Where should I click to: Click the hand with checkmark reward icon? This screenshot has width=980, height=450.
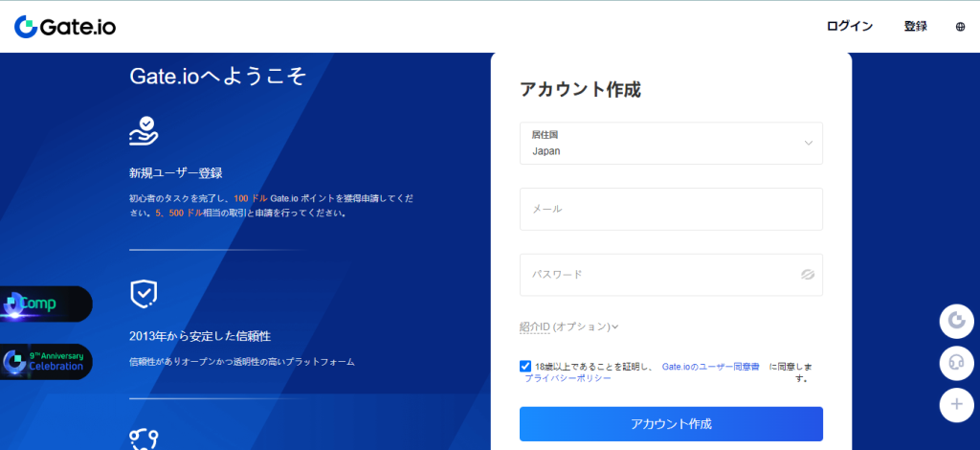coord(143,130)
